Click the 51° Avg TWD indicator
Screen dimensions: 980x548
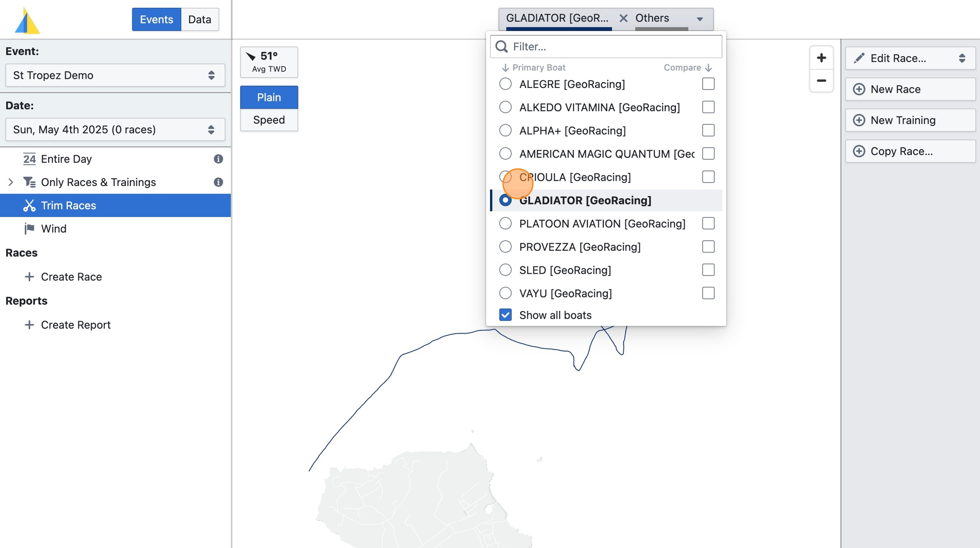pos(269,62)
